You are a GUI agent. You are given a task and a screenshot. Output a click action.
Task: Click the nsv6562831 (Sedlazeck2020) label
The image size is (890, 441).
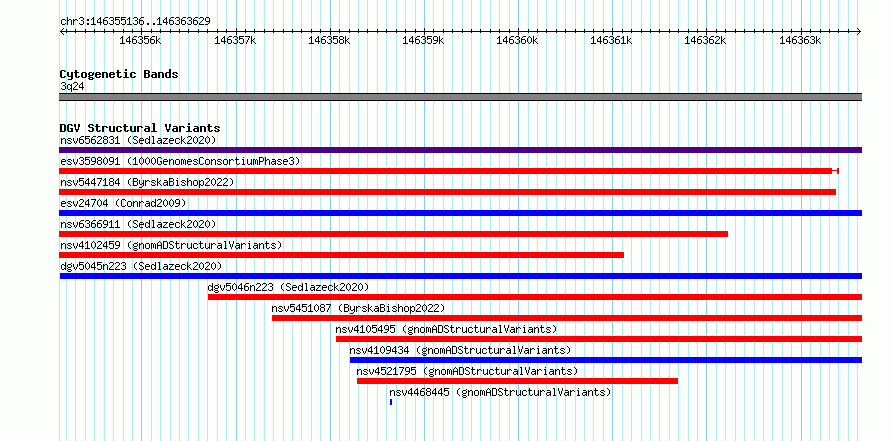click(x=138, y=140)
